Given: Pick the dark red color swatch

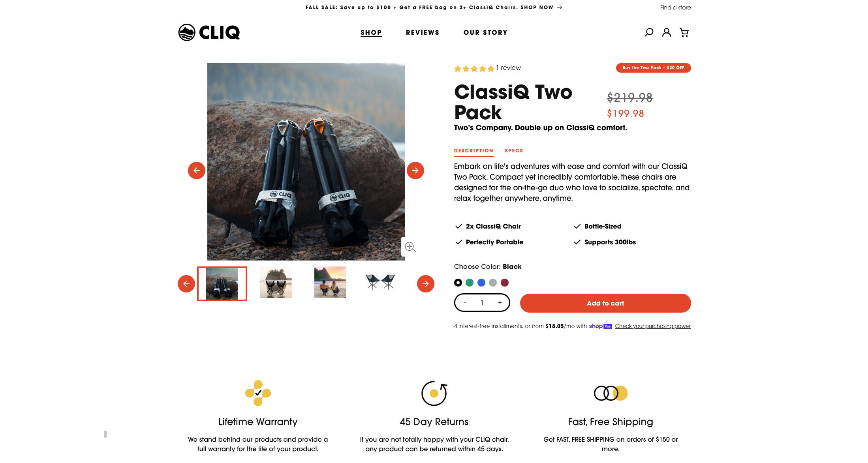Looking at the screenshot, I should click(x=505, y=283).
